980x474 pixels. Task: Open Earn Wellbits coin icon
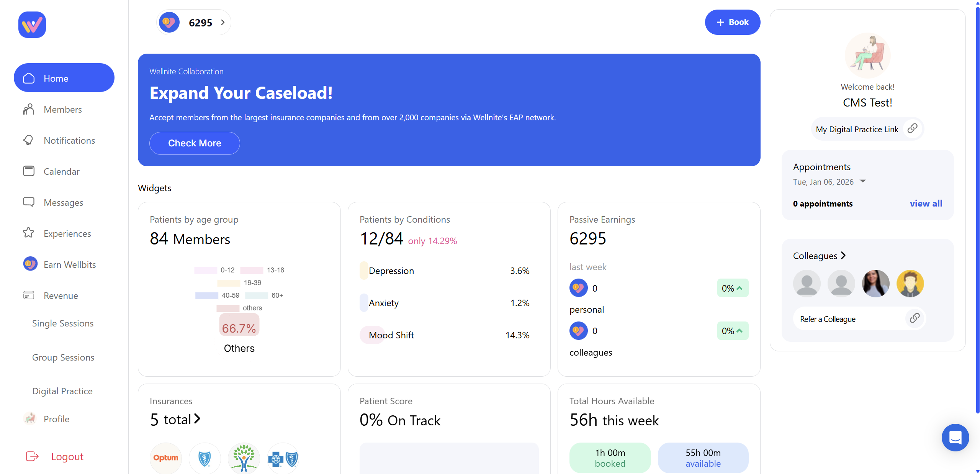coord(30,264)
